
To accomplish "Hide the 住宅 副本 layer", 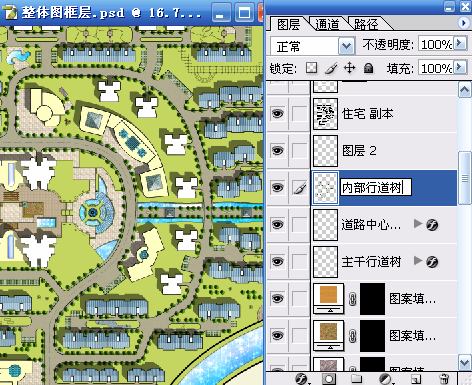I will pos(277,114).
